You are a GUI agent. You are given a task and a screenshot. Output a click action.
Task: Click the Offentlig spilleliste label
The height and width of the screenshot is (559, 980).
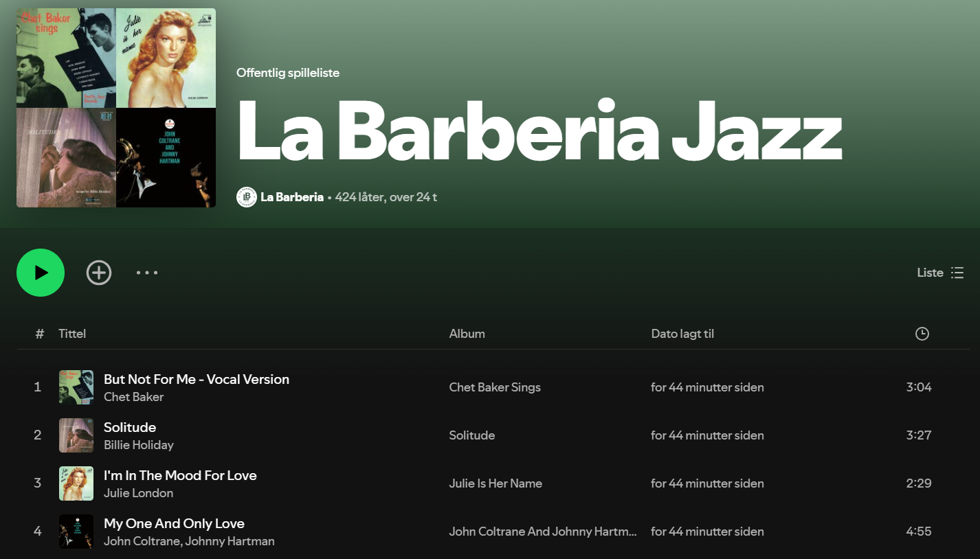tap(288, 73)
